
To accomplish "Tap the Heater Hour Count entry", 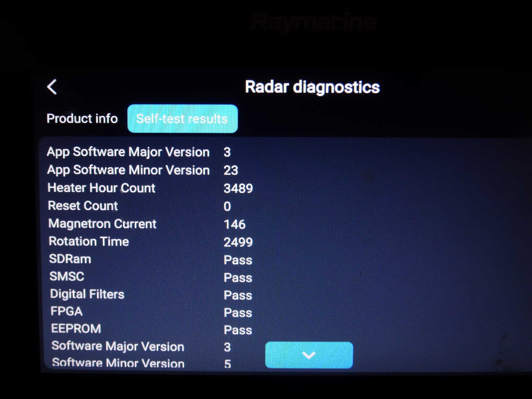I will coord(101,188).
